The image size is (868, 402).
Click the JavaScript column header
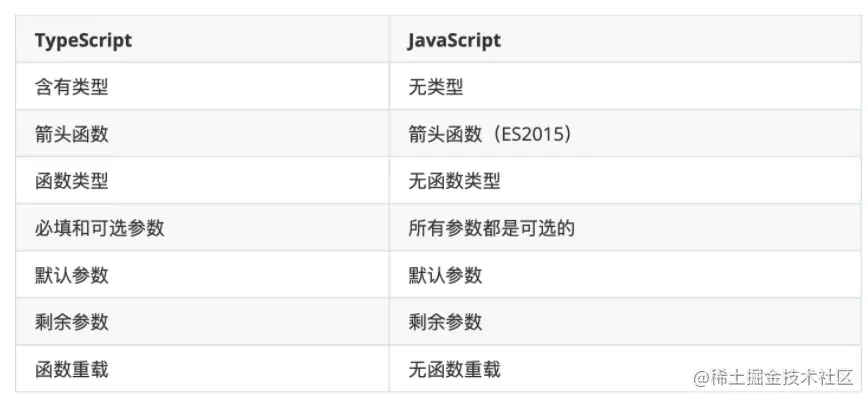pyautogui.click(x=625, y=40)
